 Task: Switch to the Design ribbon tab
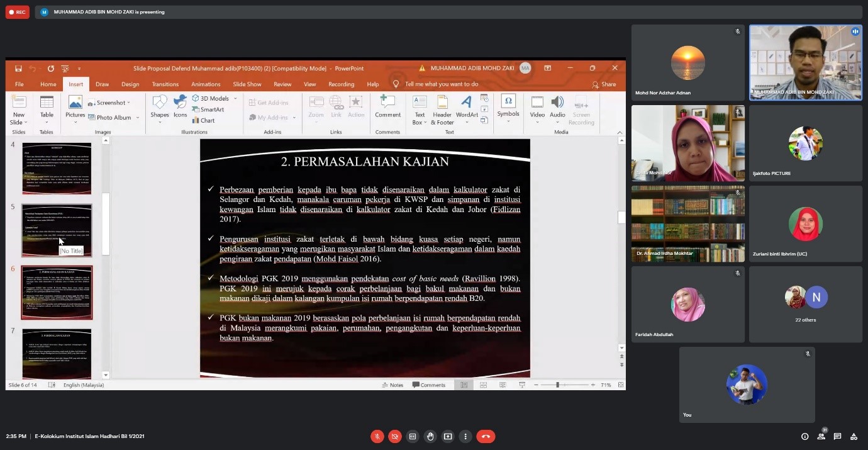point(130,84)
